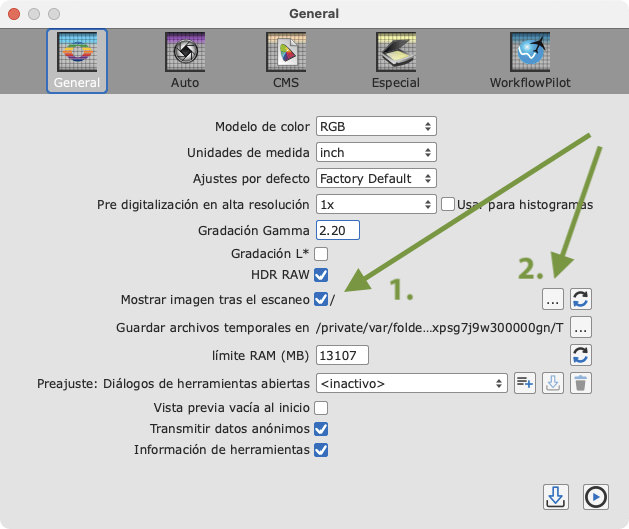This screenshot has height=529, width=629.
Task: Open the Ajustes por defecto dropdown
Action: tap(375, 178)
